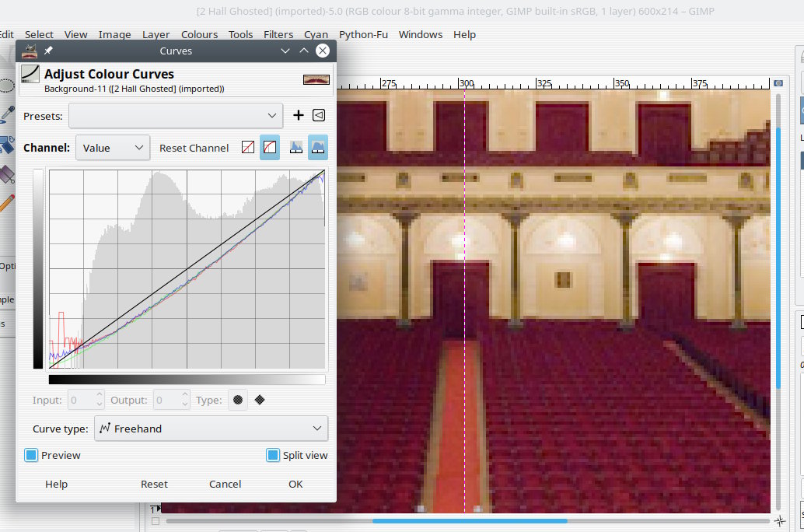Select the logarithmic histogram scale icon
This screenshot has width=804, height=532.
click(318, 148)
